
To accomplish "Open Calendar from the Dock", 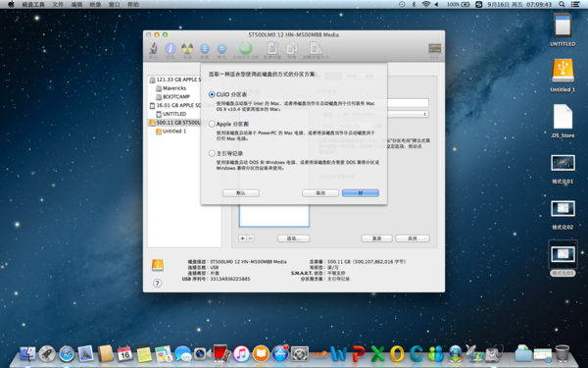I will [x=124, y=353].
